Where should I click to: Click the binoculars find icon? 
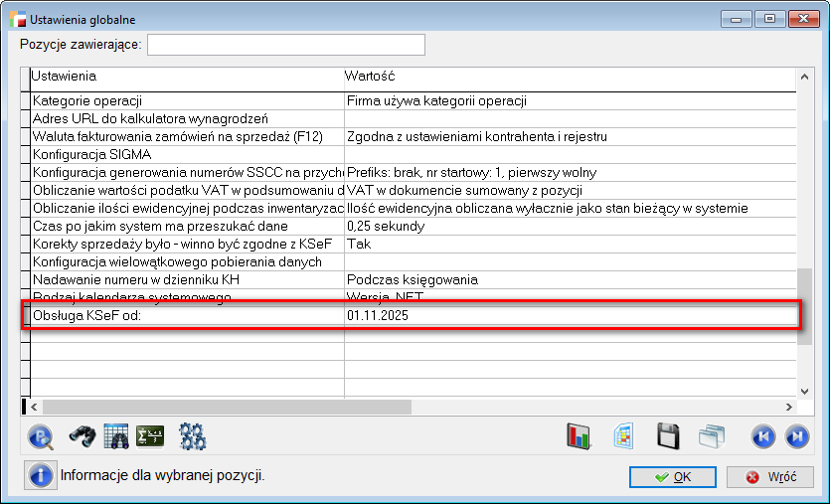81,435
